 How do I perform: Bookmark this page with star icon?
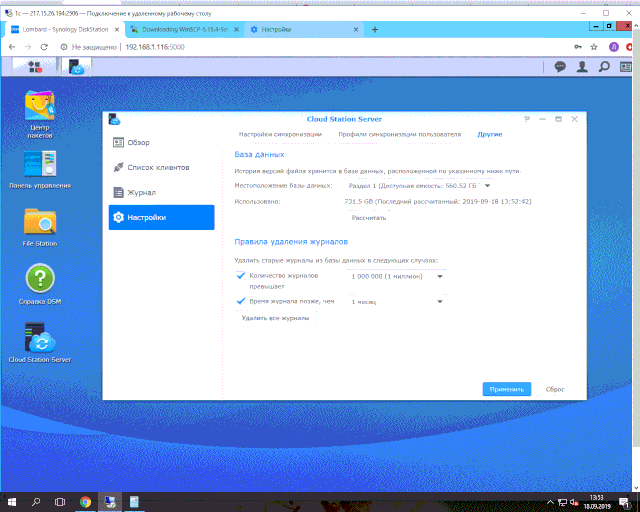click(594, 47)
